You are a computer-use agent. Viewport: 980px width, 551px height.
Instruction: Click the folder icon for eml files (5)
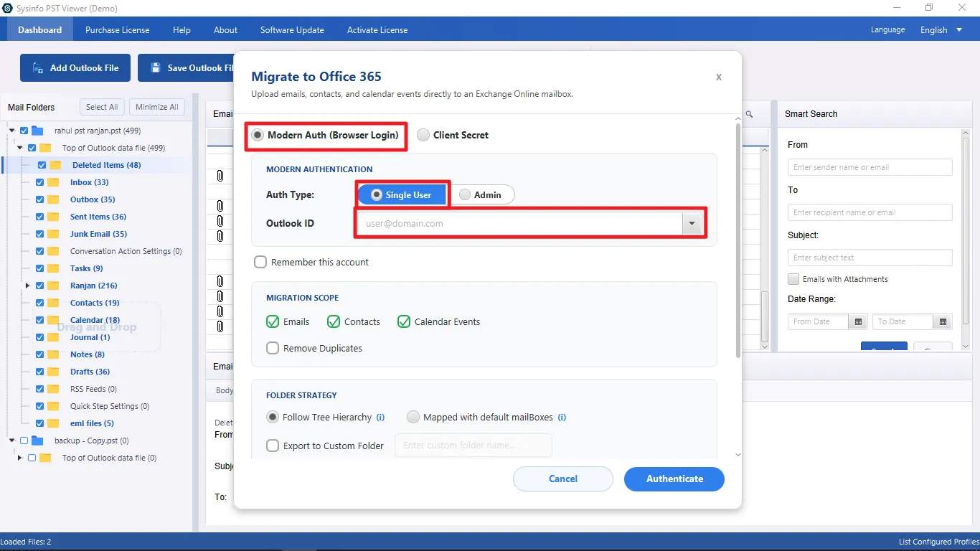pyautogui.click(x=53, y=423)
